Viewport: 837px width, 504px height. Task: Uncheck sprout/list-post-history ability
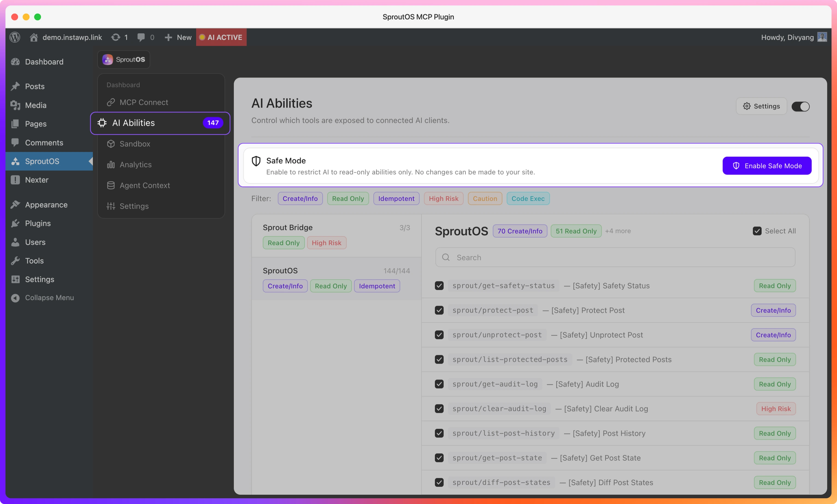439,433
